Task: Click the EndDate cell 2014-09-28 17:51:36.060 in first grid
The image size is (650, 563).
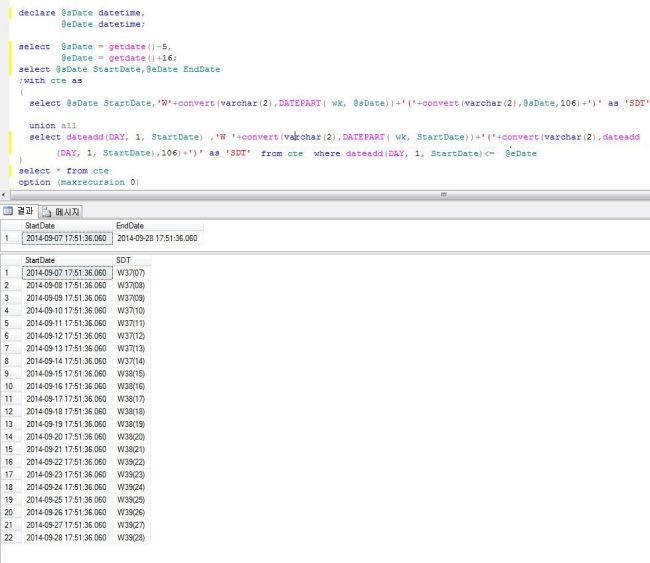Action: [158, 238]
